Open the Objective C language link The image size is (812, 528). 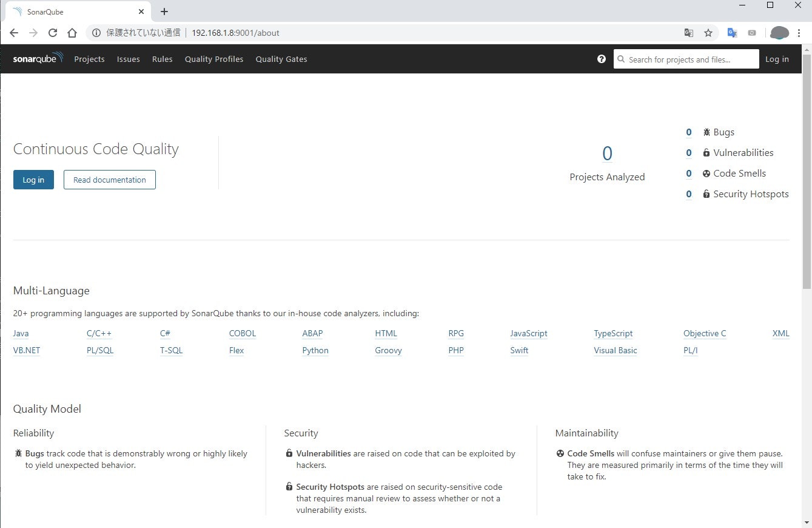point(705,333)
